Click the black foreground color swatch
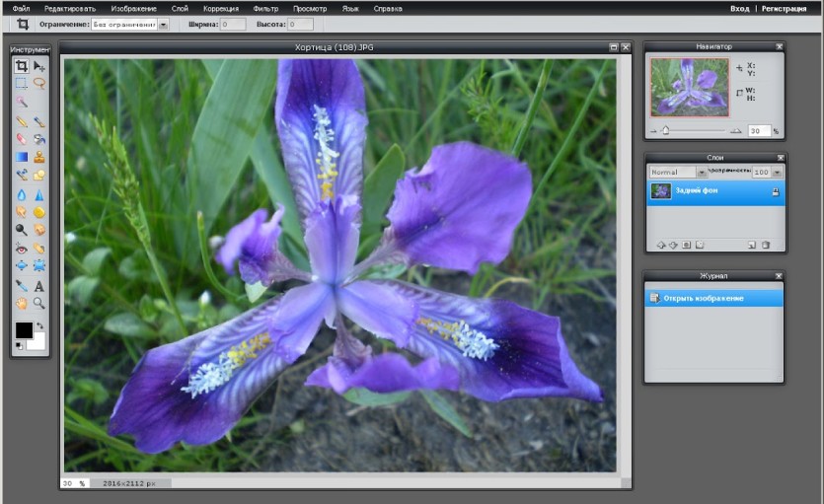The height and width of the screenshot is (504, 824). 24,330
